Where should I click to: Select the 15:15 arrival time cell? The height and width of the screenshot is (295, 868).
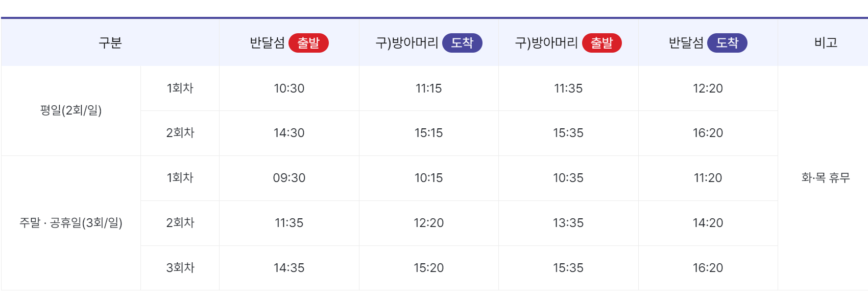[x=428, y=133]
